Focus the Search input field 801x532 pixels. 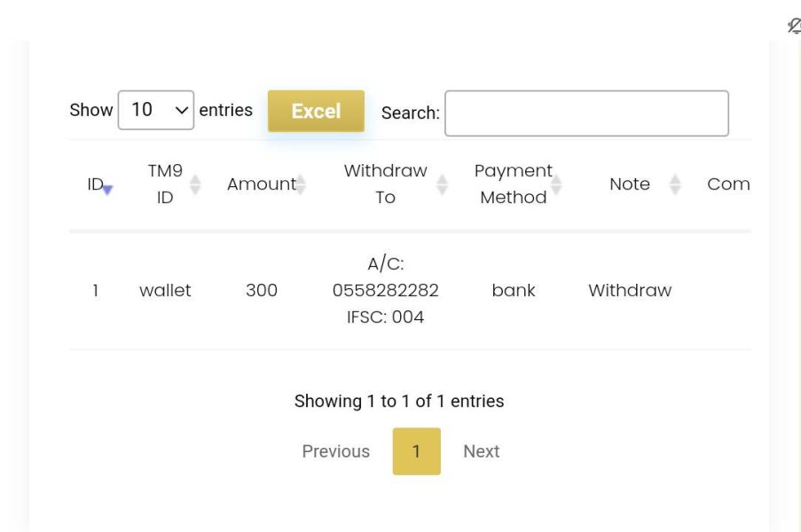click(x=587, y=113)
